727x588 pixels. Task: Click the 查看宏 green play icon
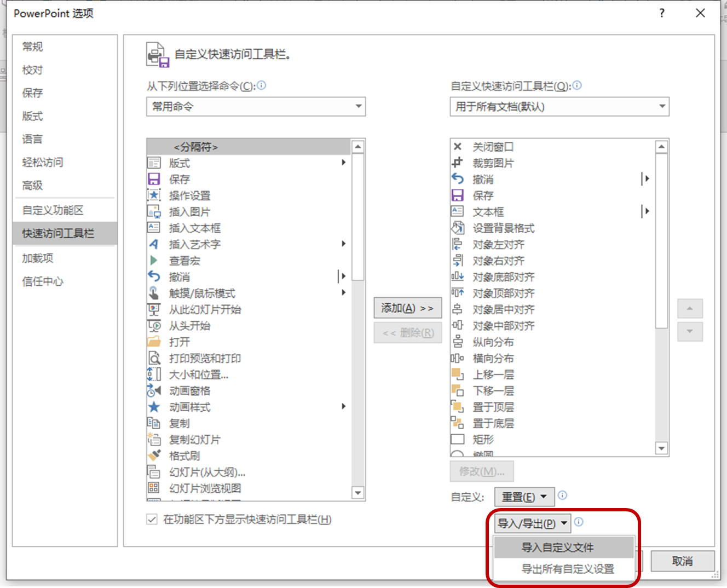pos(154,261)
